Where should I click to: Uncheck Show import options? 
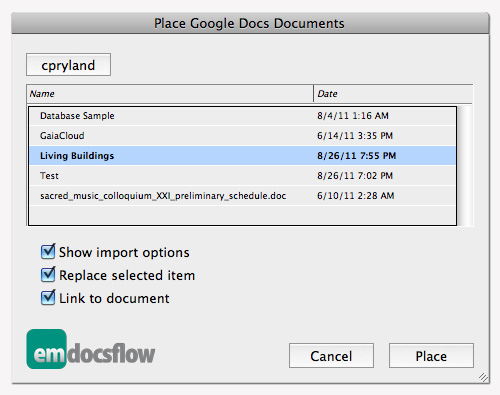[x=48, y=252]
